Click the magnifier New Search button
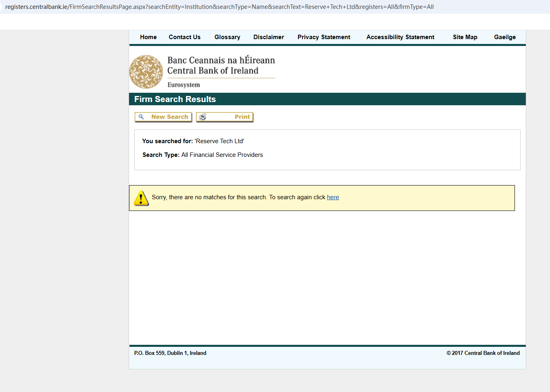 [163, 117]
